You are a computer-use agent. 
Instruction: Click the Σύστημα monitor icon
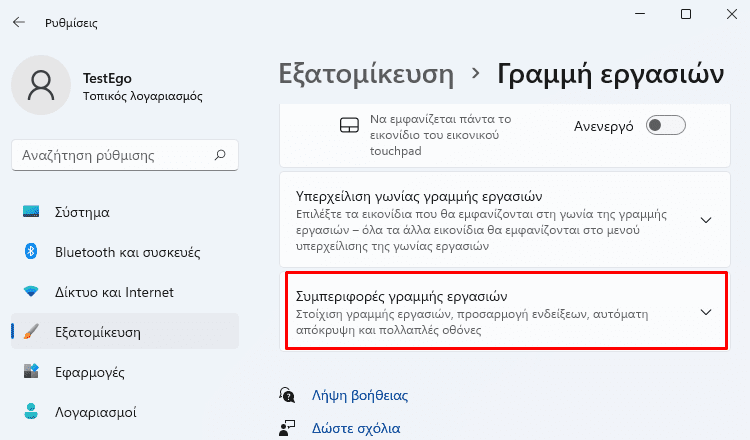[x=31, y=211]
